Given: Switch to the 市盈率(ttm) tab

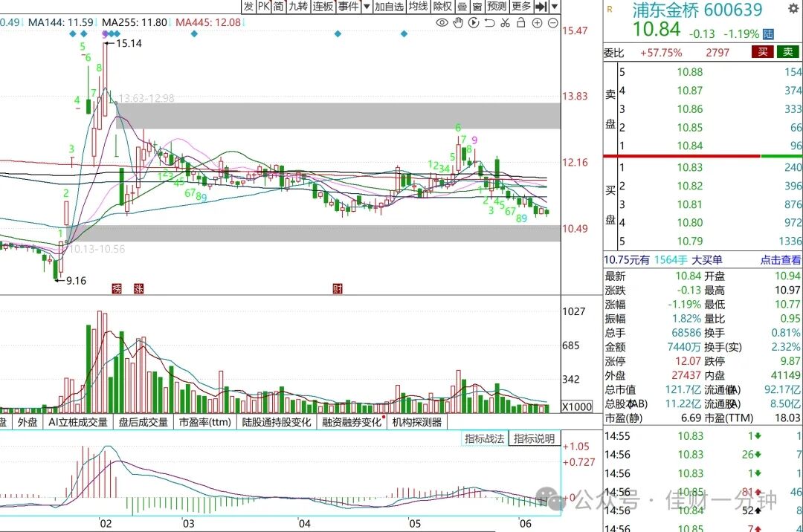Looking at the screenshot, I should pyautogui.click(x=205, y=423).
